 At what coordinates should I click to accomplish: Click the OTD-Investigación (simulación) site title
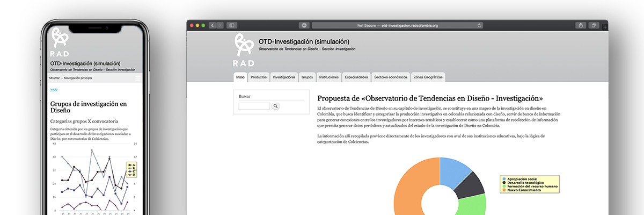304,41
